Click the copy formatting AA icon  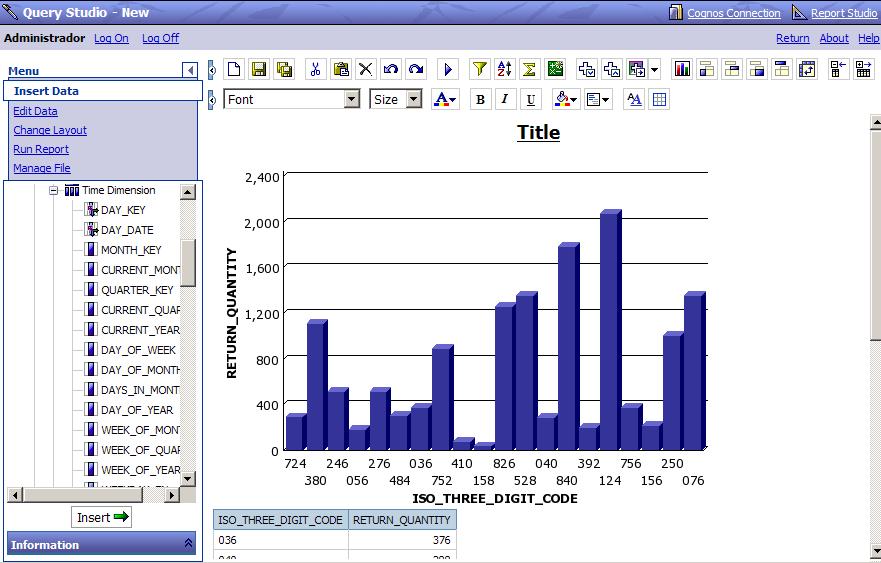pyautogui.click(x=634, y=99)
